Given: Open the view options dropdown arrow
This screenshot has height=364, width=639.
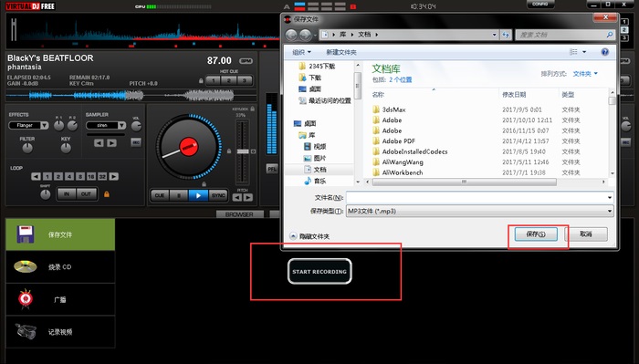Looking at the screenshot, I should click(x=584, y=52).
